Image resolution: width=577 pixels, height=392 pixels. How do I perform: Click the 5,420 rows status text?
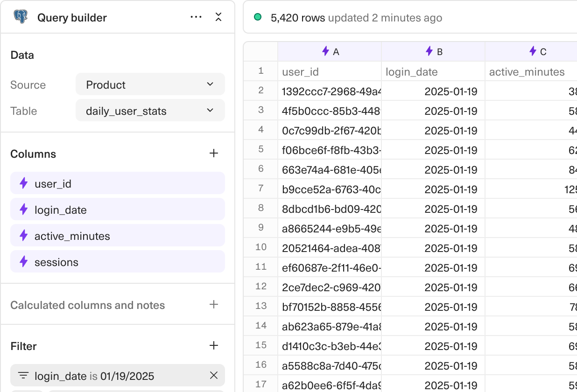click(298, 18)
